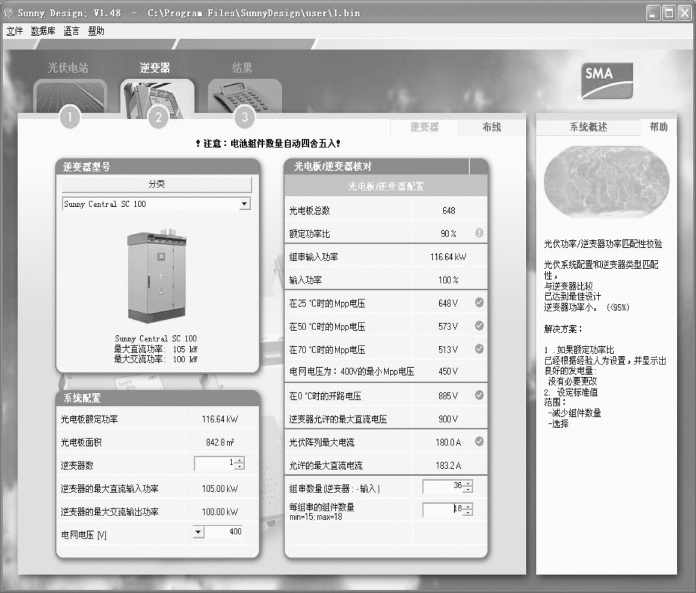Click 允许的最大直流电流 value 183.2 A

(448, 466)
